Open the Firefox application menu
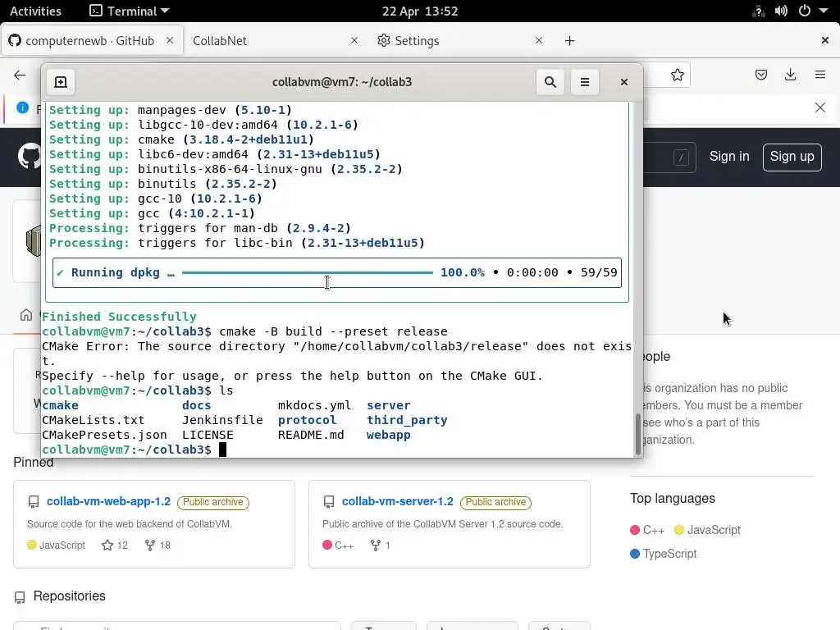This screenshot has width=840, height=630. click(820, 75)
